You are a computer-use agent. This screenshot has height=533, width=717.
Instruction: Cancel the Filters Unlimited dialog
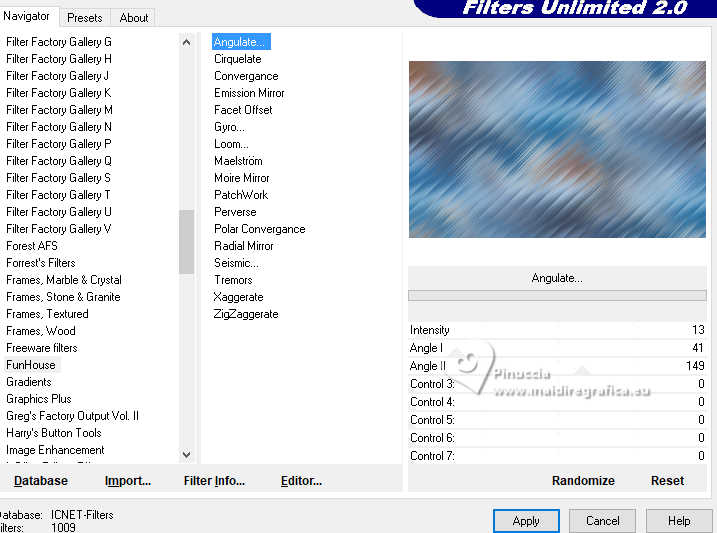pos(602,521)
